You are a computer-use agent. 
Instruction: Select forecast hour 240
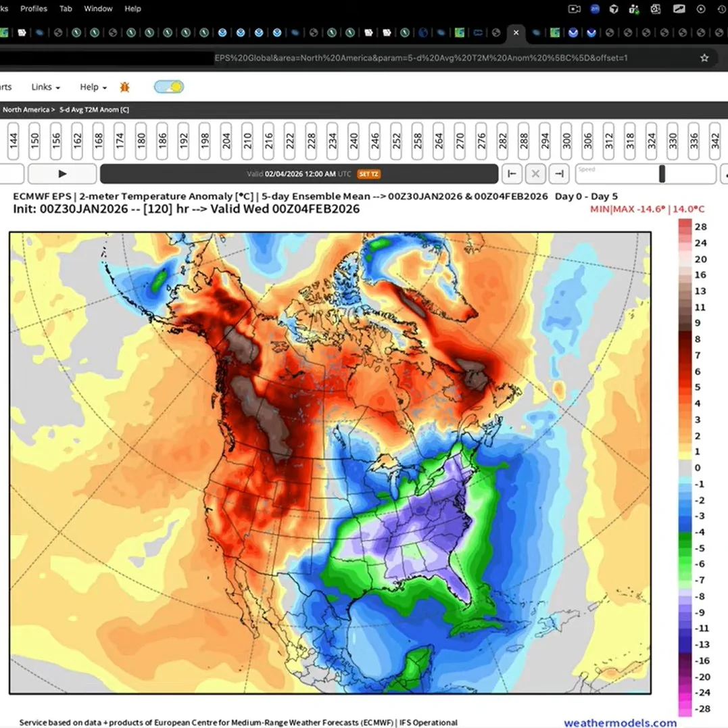point(354,141)
